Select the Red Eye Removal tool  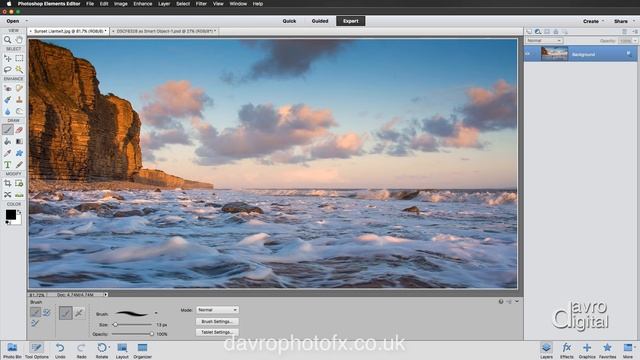click(7, 88)
